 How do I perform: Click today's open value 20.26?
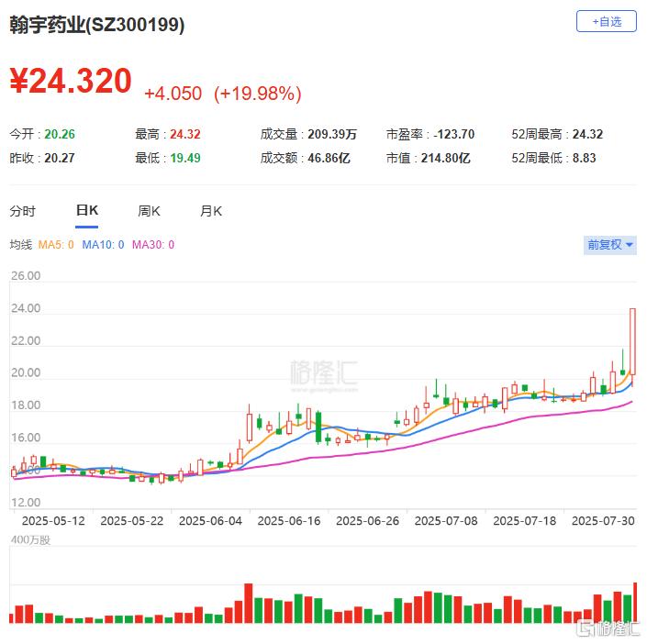60,134
